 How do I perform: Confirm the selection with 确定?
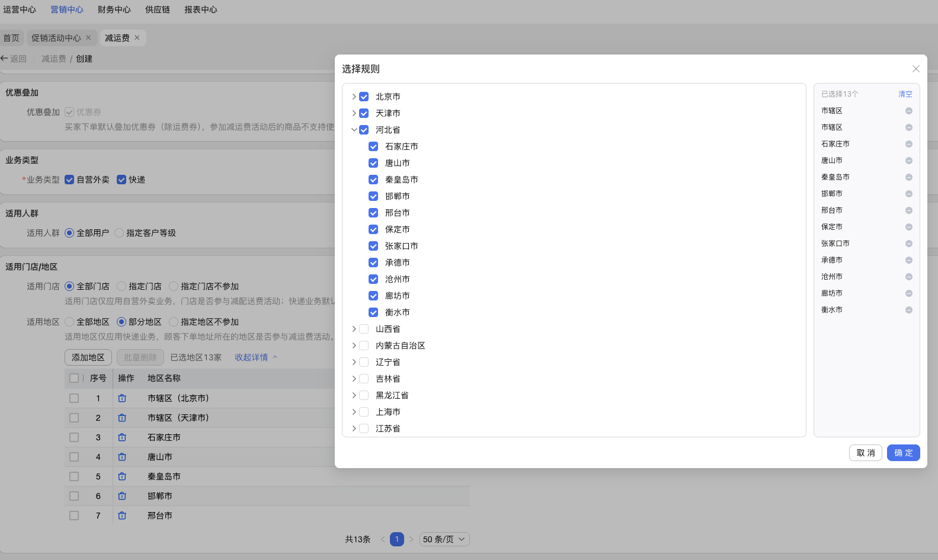click(x=904, y=453)
